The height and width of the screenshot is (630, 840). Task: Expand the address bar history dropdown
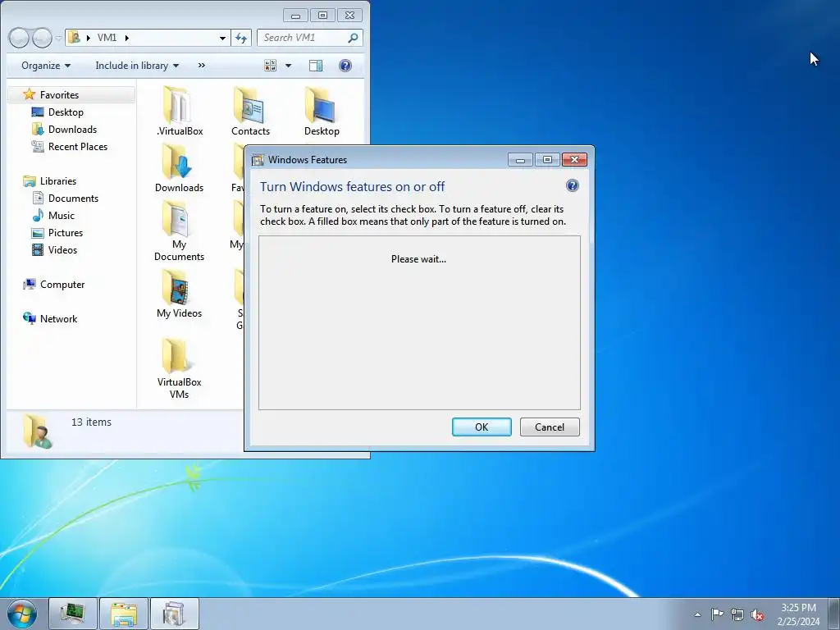[222, 38]
